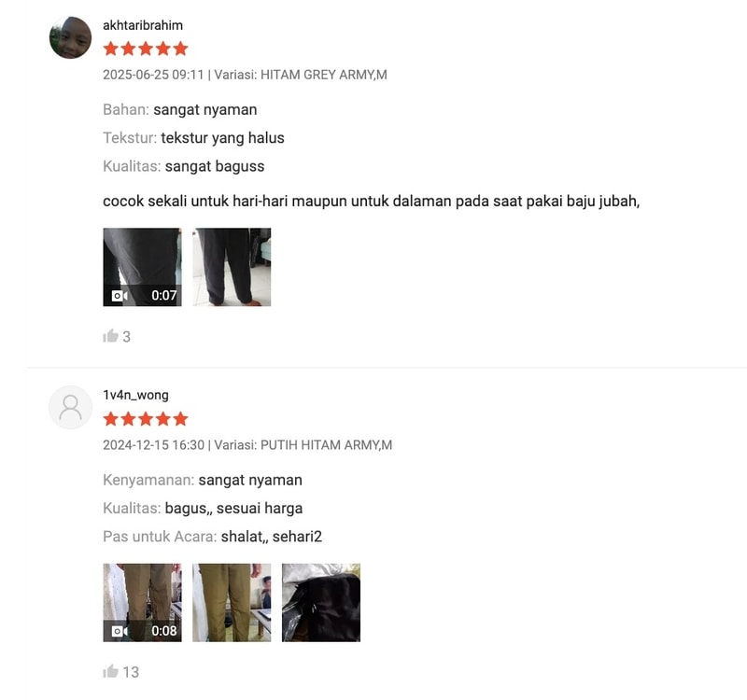The height and width of the screenshot is (700, 747).
Task: Like akhtaribrahim's review with thumbs-up
Action: [x=110, y=336]
